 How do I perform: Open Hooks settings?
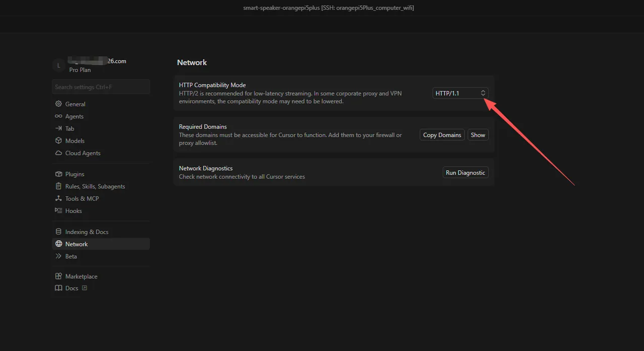(x=101, y=211)
